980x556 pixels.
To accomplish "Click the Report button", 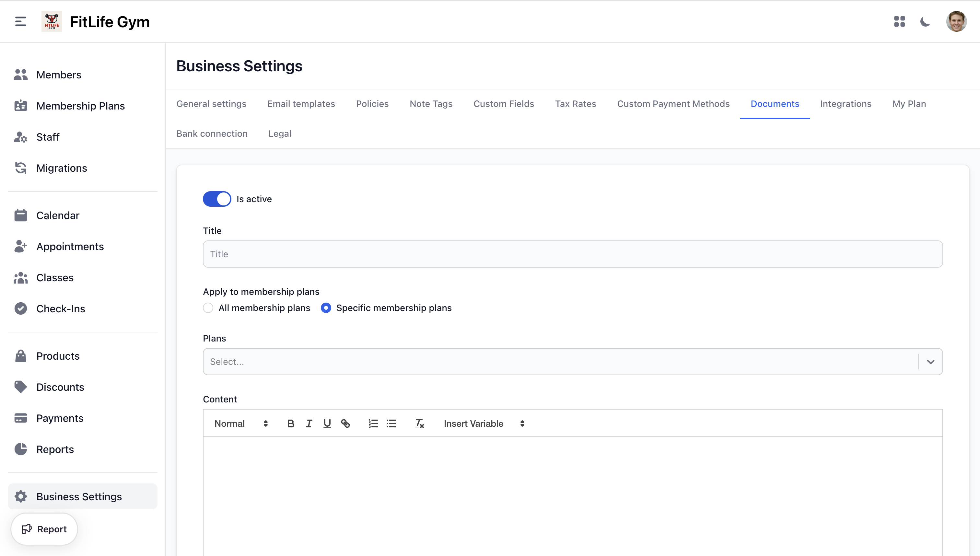I will pyautogui.click(x=44, y=529).
